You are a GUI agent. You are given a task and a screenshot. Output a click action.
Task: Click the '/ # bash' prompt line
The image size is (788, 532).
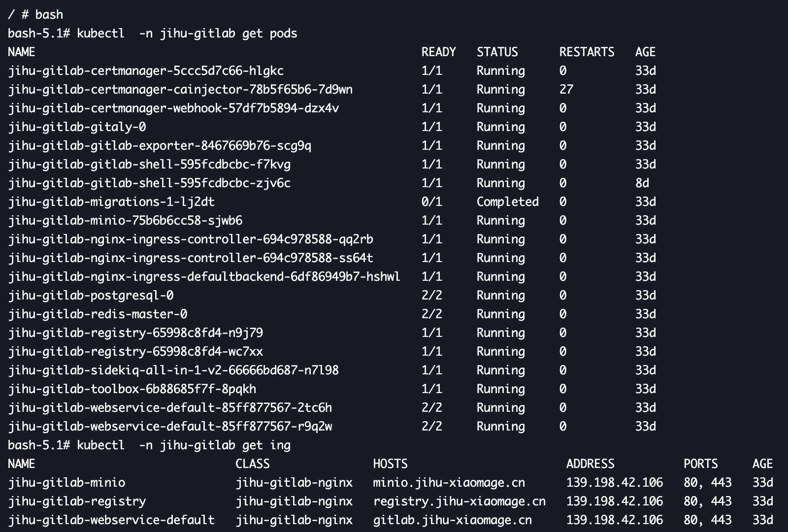pos(35,15)
